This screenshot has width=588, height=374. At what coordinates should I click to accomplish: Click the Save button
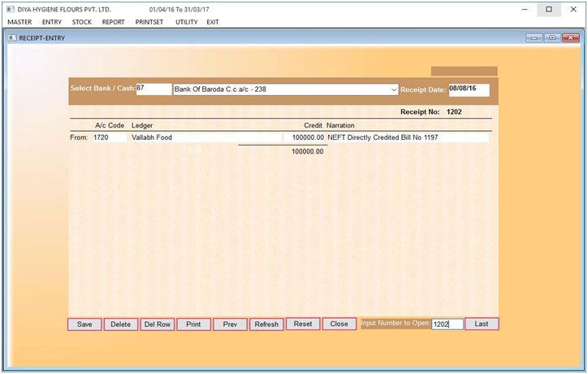pos(84,324)
